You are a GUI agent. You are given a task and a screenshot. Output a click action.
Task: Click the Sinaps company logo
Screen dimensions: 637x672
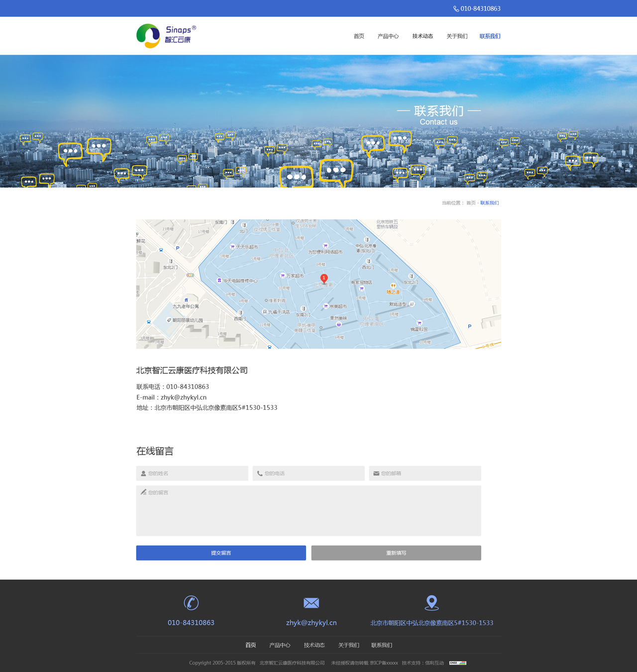[x=166, y=36]
